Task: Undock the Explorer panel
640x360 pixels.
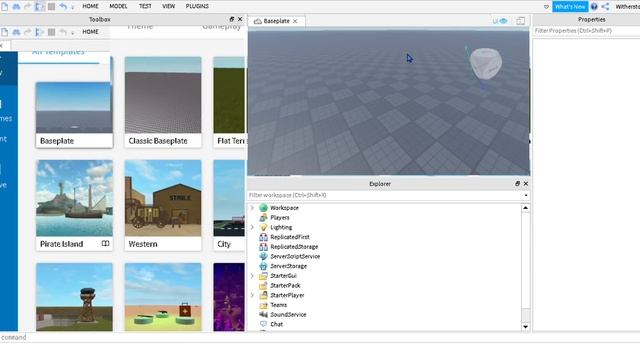Action: point(517,184)
